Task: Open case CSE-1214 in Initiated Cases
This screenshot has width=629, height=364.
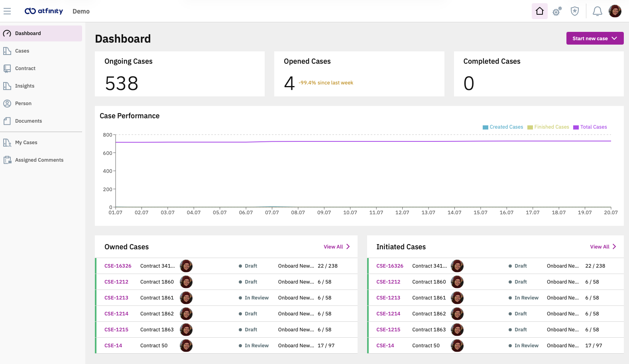Action: [388, 314]
